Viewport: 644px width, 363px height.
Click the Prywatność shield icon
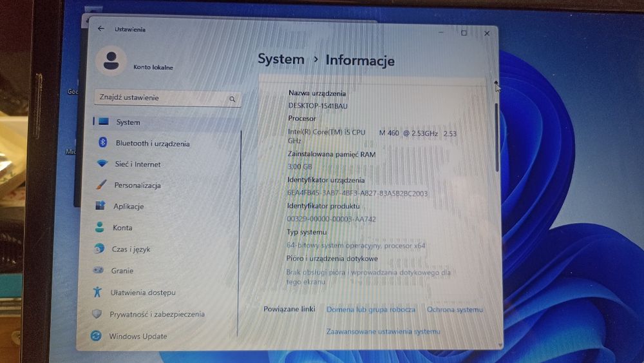coord(97,313)
